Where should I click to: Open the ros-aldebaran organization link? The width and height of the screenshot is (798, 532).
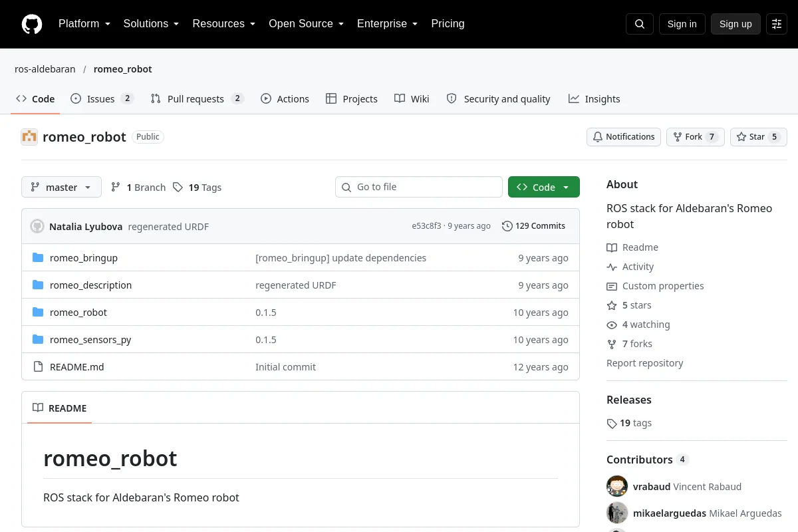point(45,69)
